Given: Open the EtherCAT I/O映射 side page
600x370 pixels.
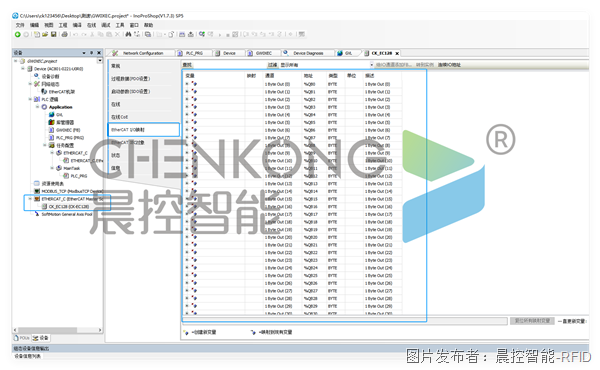Looking at the screenshot, I should point(143,130).
